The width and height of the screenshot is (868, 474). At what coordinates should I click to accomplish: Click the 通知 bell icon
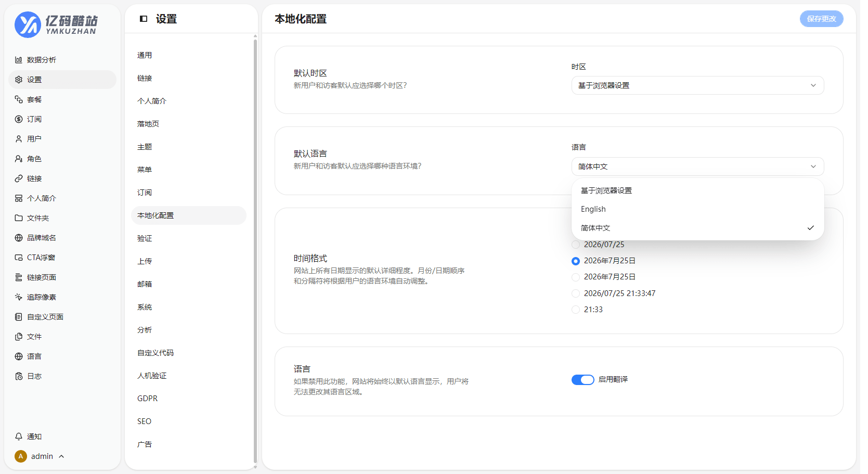[x=19, y=437]
